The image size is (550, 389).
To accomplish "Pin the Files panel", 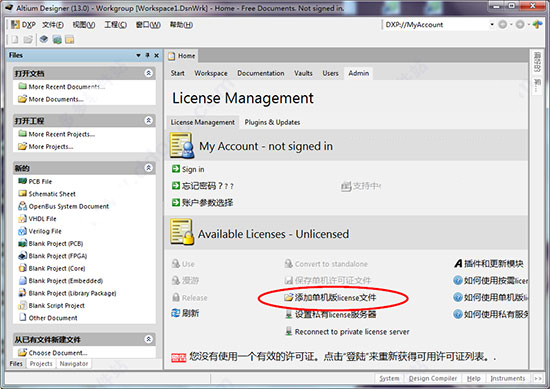I will coord(148,55).
